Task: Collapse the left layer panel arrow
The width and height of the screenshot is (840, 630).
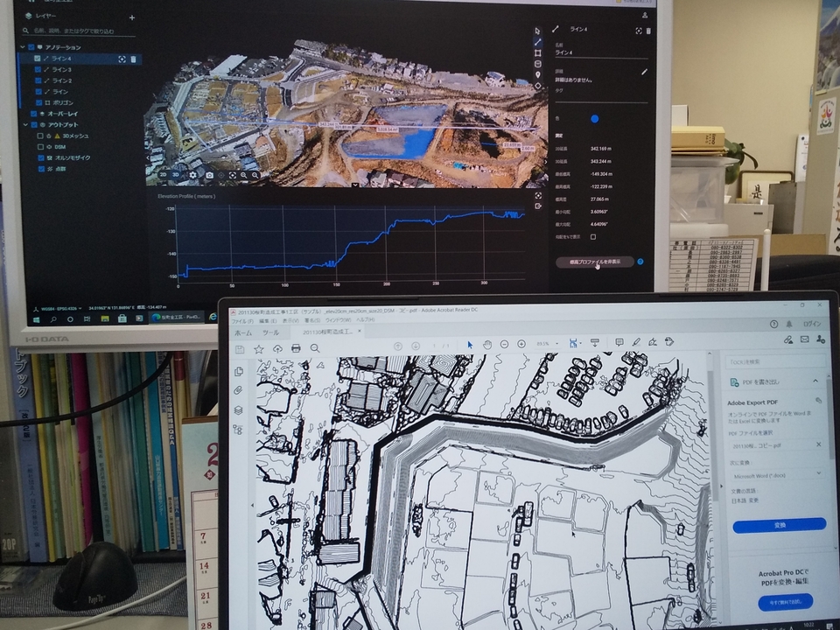Action: (149, 158)
